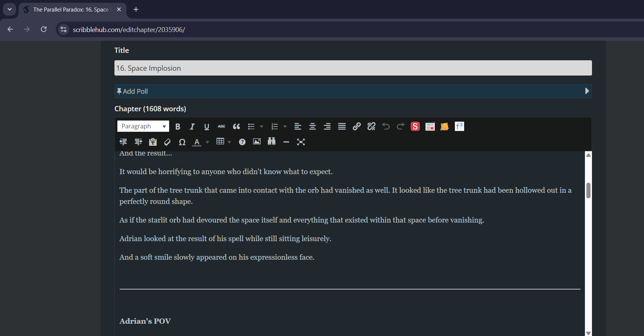This screenshot has height=336, width=644.
Task: Clear formatting with the eraser tool
Action: 167,142
